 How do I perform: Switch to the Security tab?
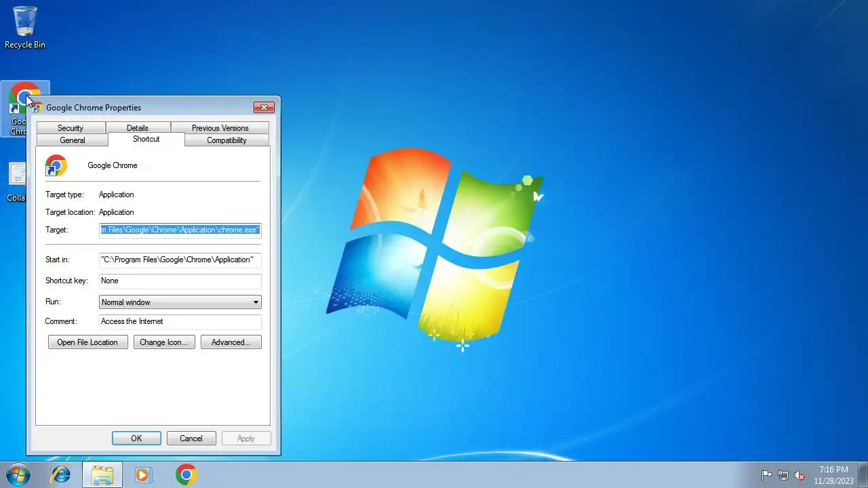pos(71,128)
